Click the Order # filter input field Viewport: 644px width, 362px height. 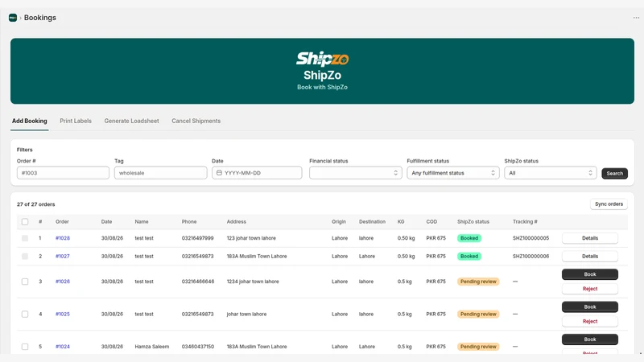63,173
